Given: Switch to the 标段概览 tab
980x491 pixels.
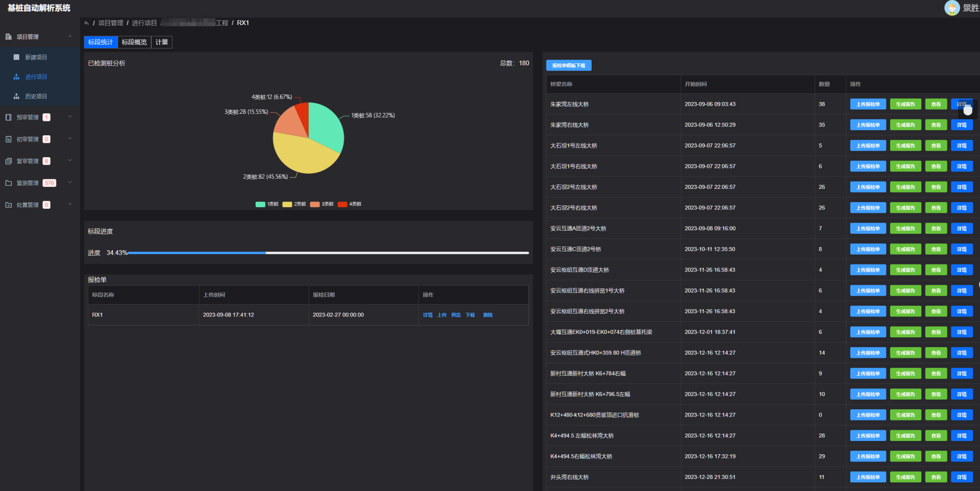Looking at the screenshot, I should 134,42.
